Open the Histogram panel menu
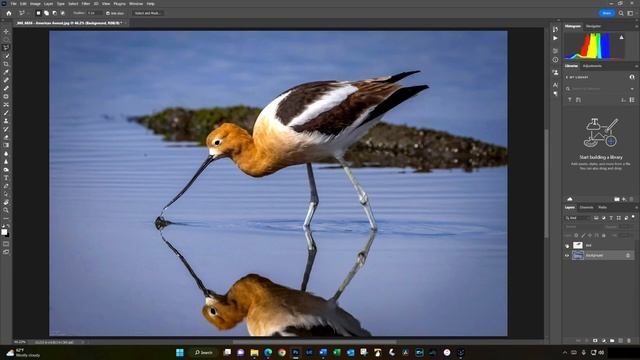The width and height of the screenshot is (640, 360). pos(636,26)
